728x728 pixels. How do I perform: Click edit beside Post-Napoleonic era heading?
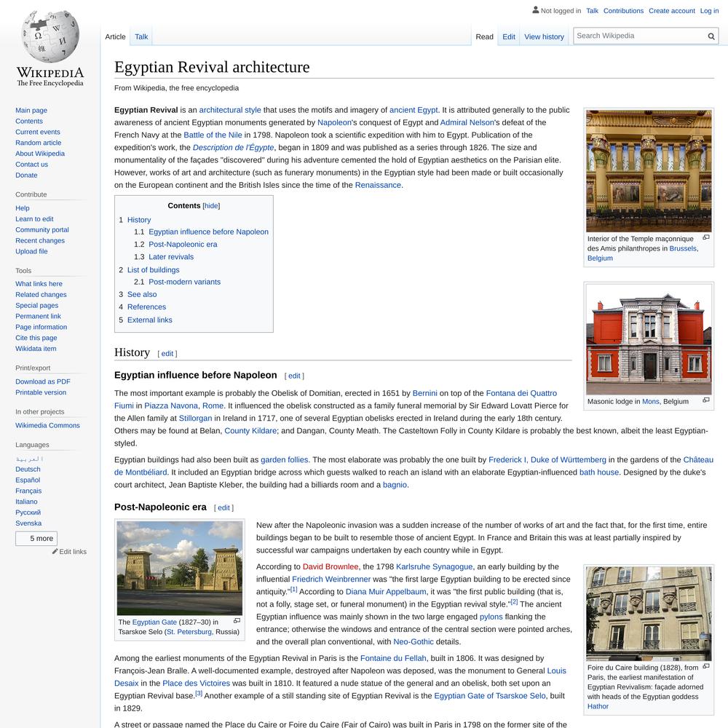(223, 507)
